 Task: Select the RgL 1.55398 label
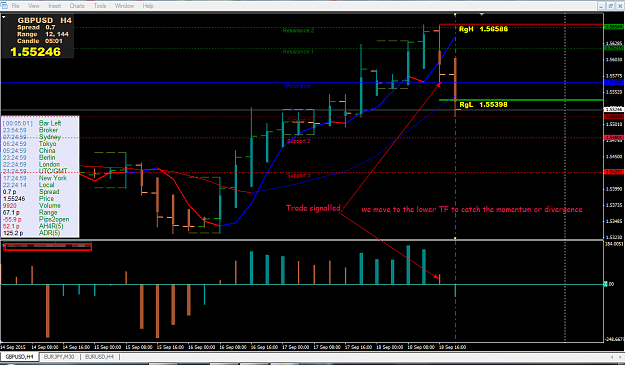pyautogui.click(x=483, y=104)
